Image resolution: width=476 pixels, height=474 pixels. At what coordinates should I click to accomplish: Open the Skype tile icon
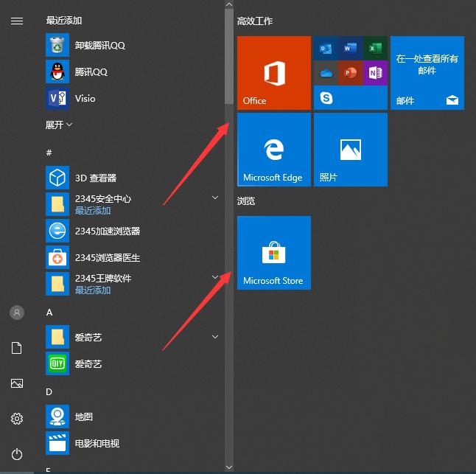coord(326,98)
